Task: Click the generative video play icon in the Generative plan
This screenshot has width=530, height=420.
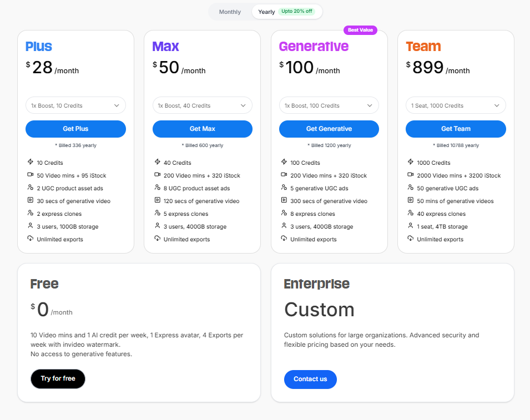Action: (284, 201)
